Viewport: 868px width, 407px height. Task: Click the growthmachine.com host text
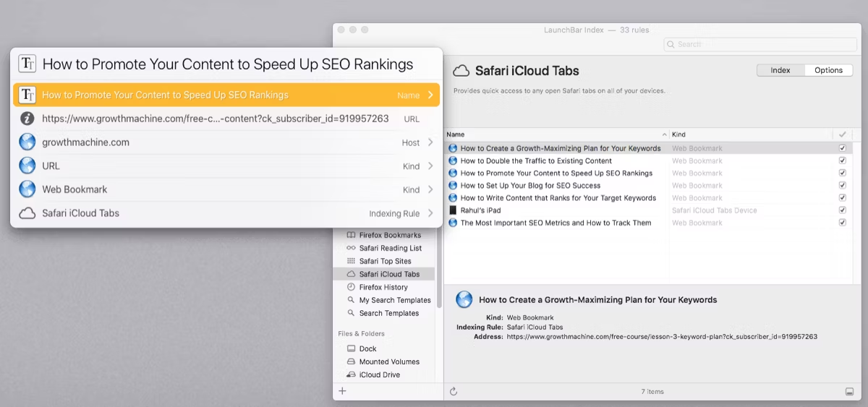click(x=85, y=142)
